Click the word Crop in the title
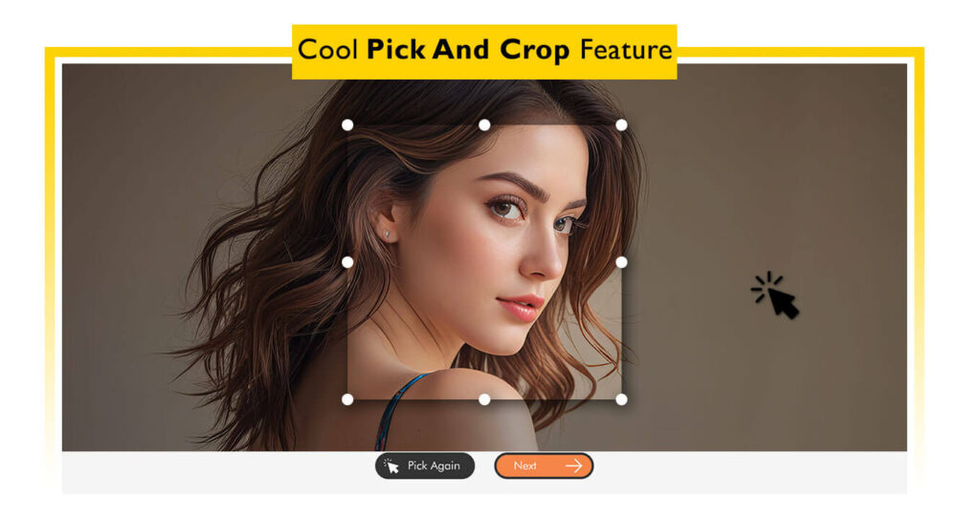980x523 pixels. tap(534, 50)
